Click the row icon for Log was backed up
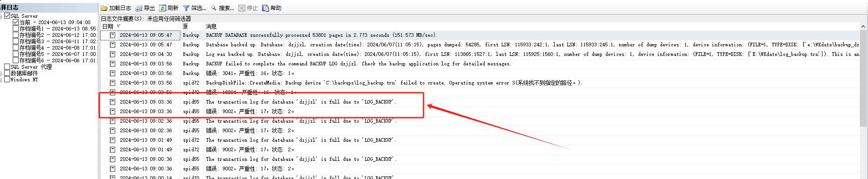The height and width of the screenshot is (179, 868). [112, 54]
